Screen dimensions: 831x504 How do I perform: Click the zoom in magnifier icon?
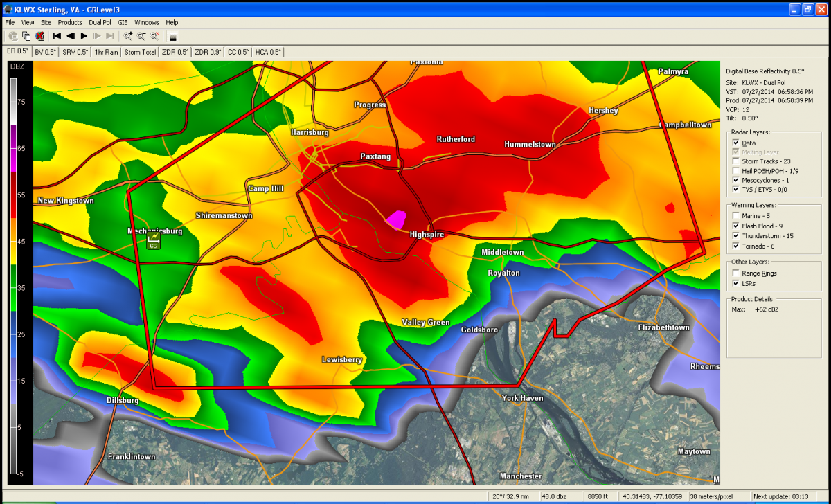coord(128,35)
